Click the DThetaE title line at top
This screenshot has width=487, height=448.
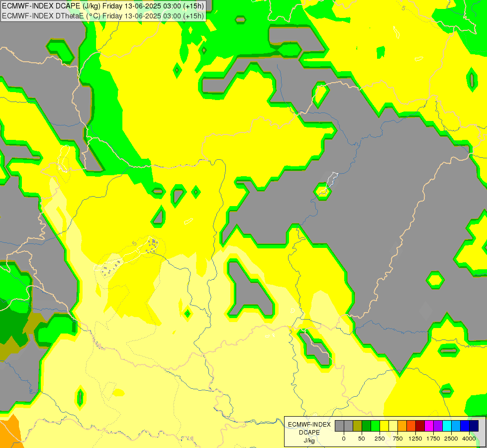click(103, 16)
